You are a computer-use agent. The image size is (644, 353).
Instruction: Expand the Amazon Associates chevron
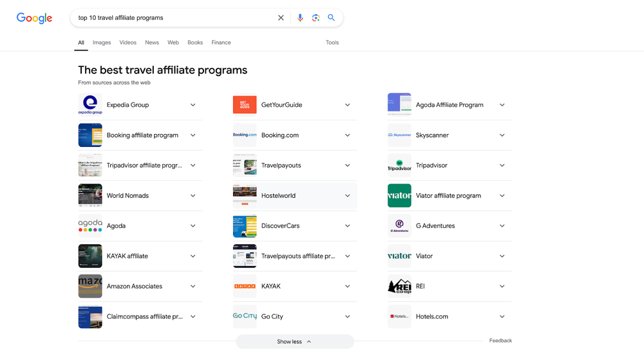point(193,286)
